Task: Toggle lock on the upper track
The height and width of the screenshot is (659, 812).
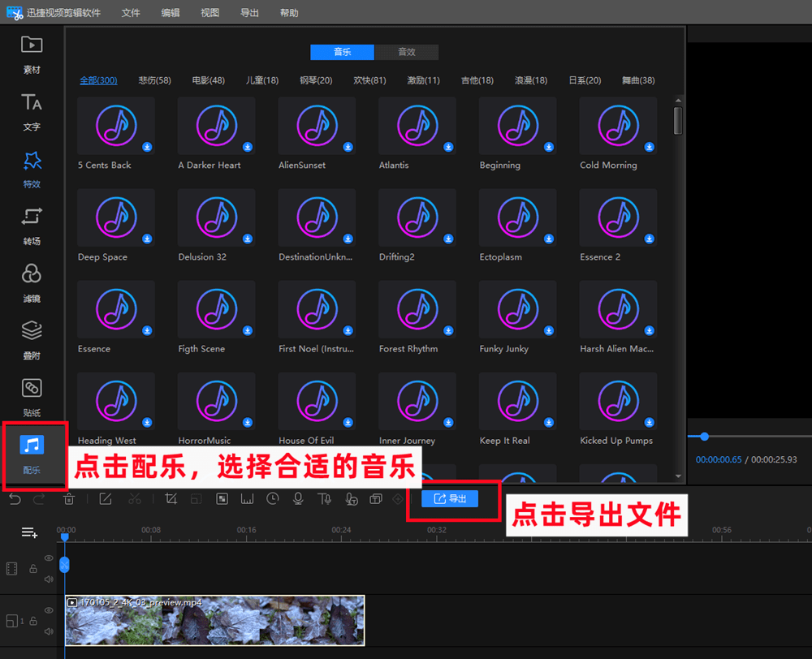Action: pyautogui.click(x=33, y=568)
